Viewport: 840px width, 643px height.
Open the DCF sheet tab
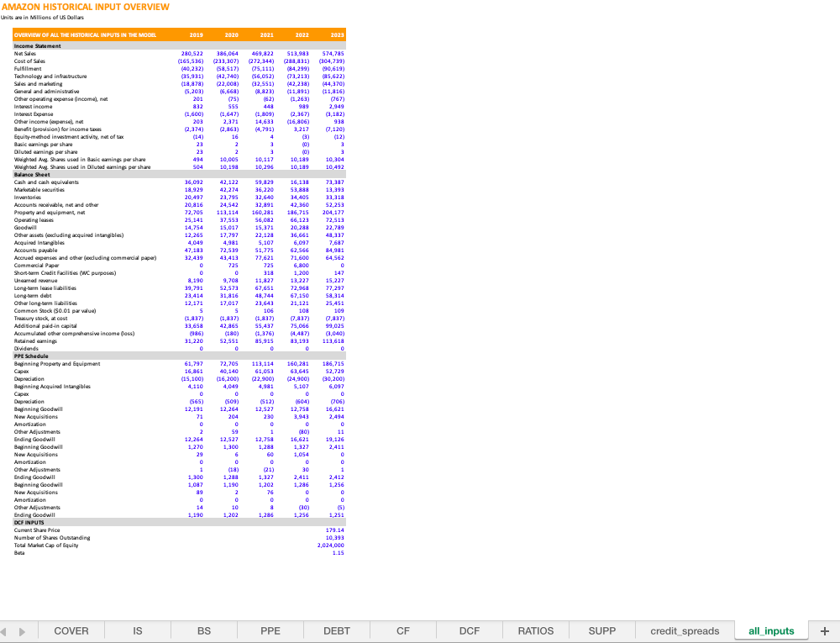click(x=470, y=630)
